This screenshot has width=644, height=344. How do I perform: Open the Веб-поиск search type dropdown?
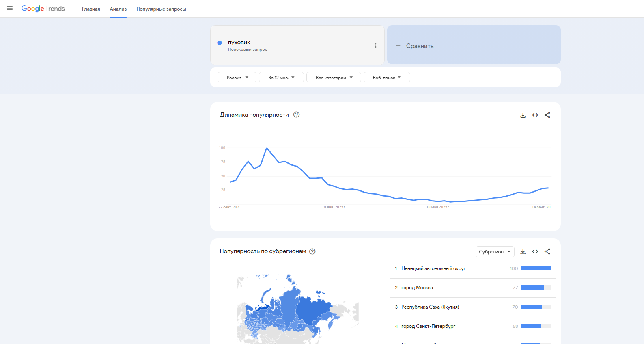(386, 78)
